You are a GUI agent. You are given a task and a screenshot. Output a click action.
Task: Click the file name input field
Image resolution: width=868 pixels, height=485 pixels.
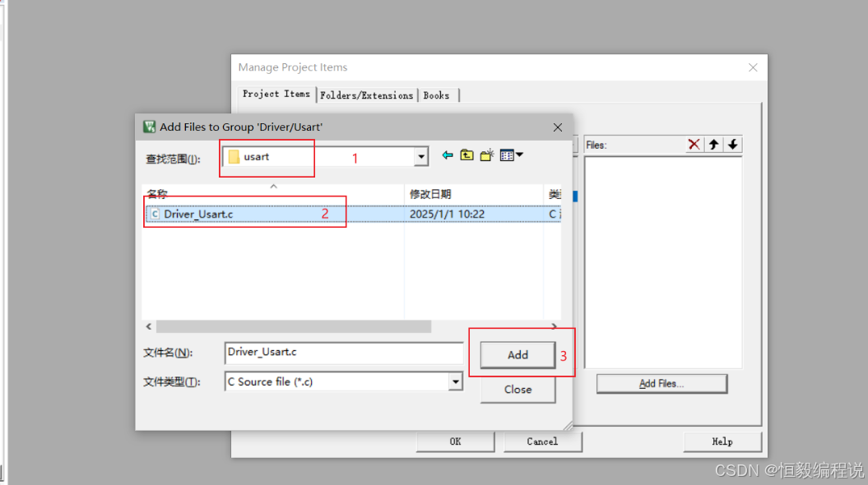[344, 353]
